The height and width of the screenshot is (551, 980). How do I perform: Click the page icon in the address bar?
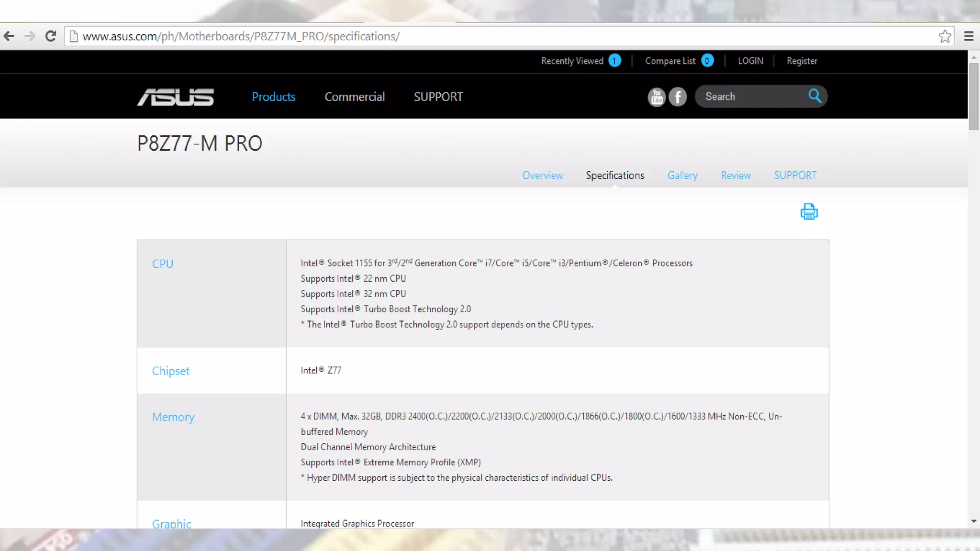pos(74,36)
